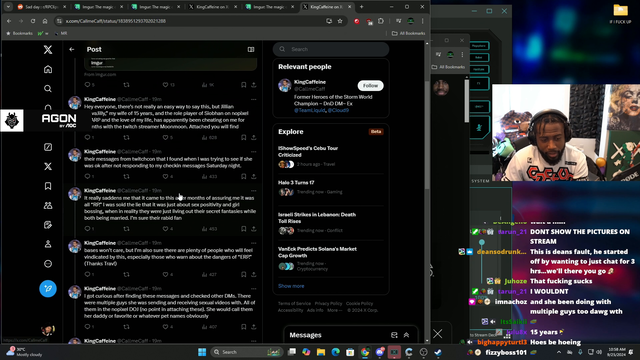
Task: Bookmark the first KingCaffeine reply tweet
Action: coord(243,138)
